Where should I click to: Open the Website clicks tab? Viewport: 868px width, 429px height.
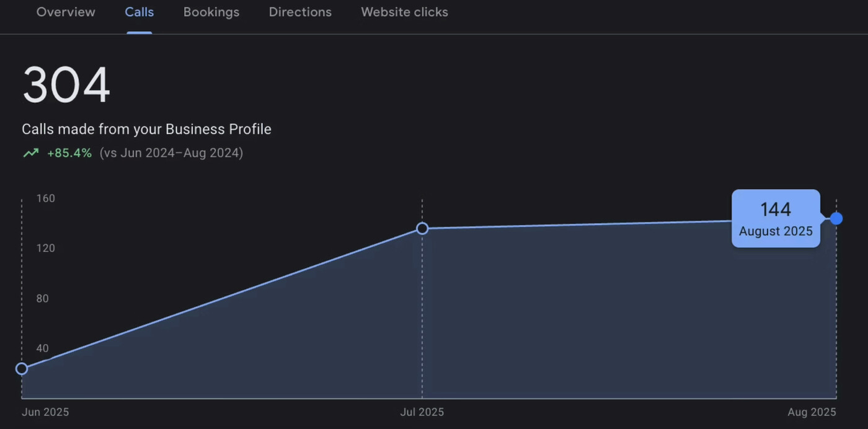(x=404, y=12)
